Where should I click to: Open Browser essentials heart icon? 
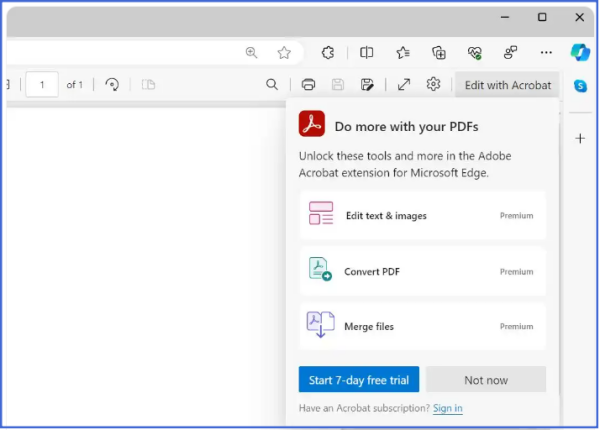474,53
